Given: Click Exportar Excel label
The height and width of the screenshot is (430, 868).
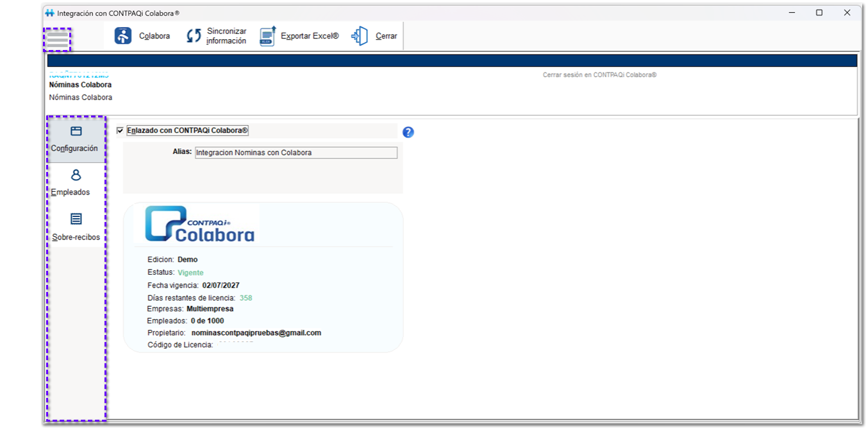Looking at the screenshot, I should click(310, 36).
